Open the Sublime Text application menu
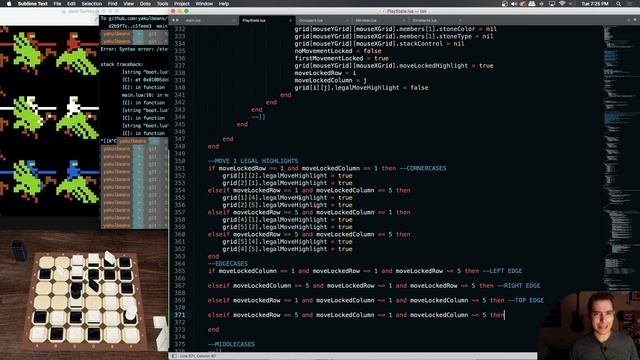Screen dimensions: 640x360 pyautogui.click(x=33, y=4)
